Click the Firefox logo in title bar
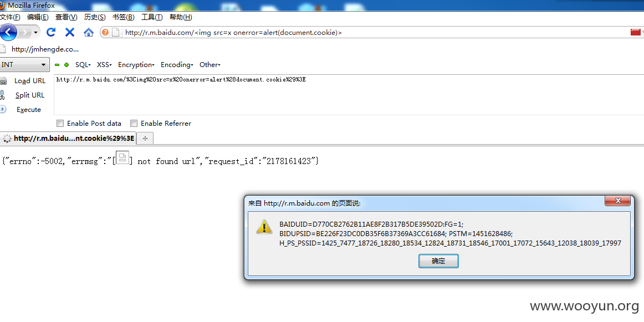The width and height of the screenshot is (644, 322). [x=3, y=6]
